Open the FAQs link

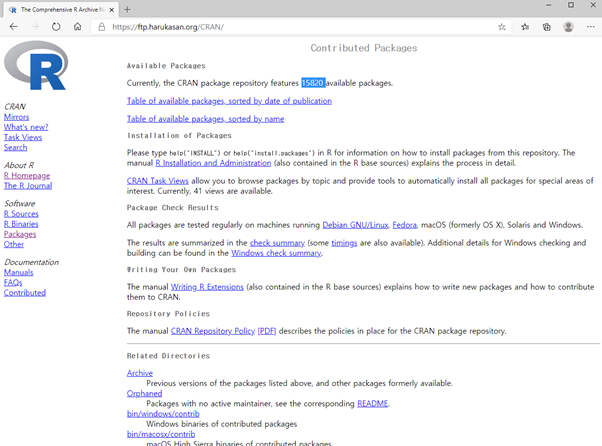(x=13, y=282)
